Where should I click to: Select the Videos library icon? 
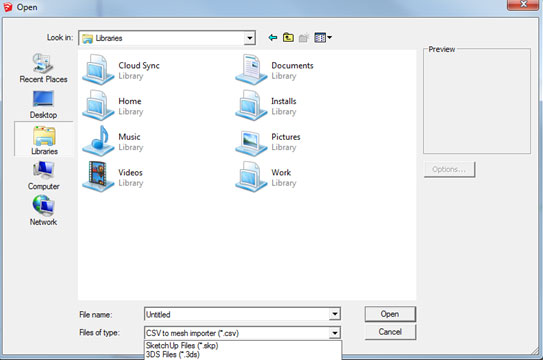click(98, 176)
